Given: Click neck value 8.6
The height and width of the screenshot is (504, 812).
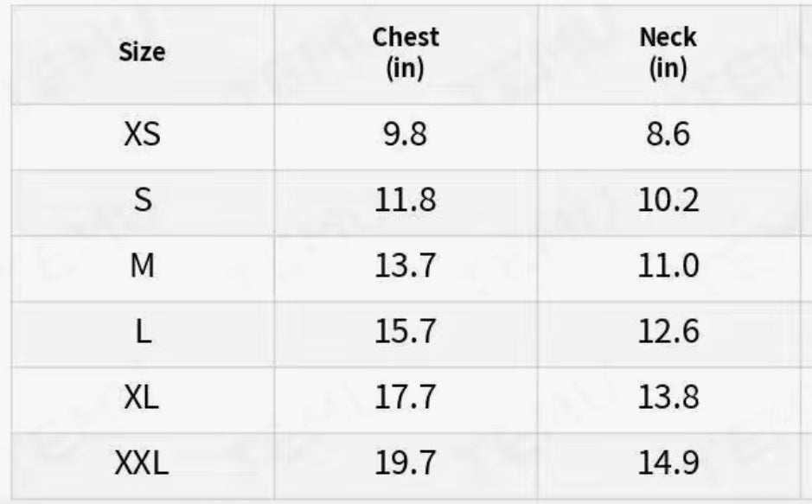Looking at the screenshot, I should tap(668, 135).
